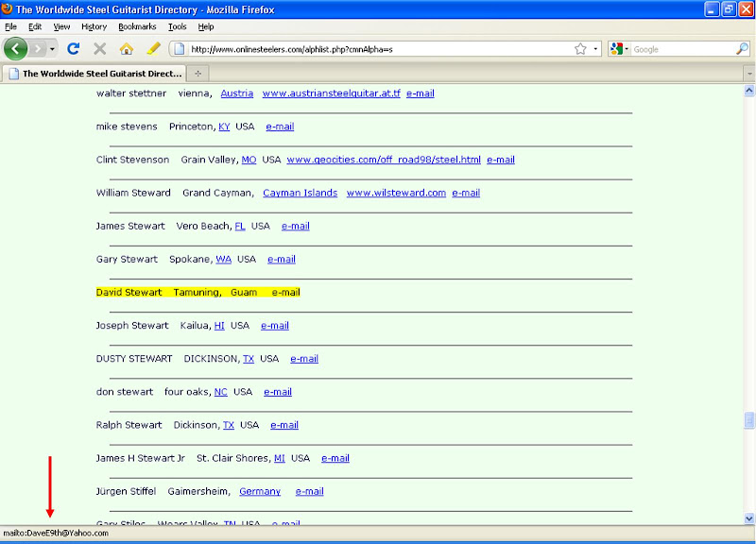This screenshot has height=544, width=756.
Task: Go to the Home page icon
Action: [127, 49]
